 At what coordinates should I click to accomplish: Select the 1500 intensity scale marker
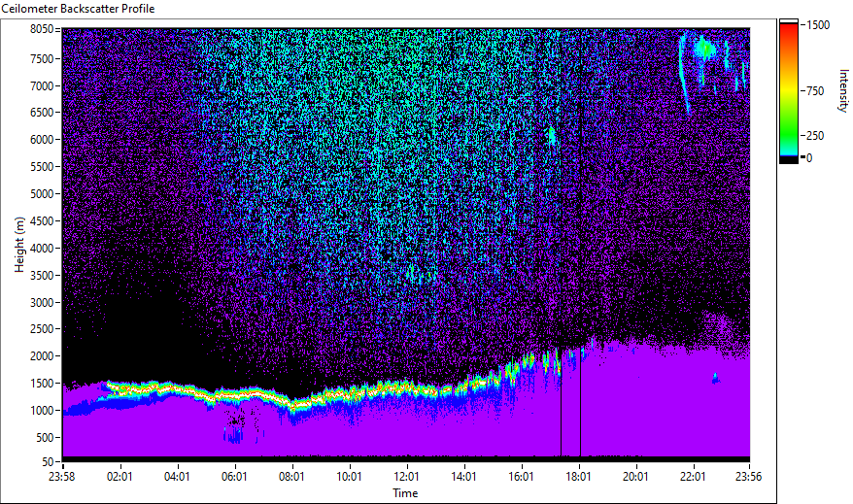pyautogui.click(x=818, y=25)
